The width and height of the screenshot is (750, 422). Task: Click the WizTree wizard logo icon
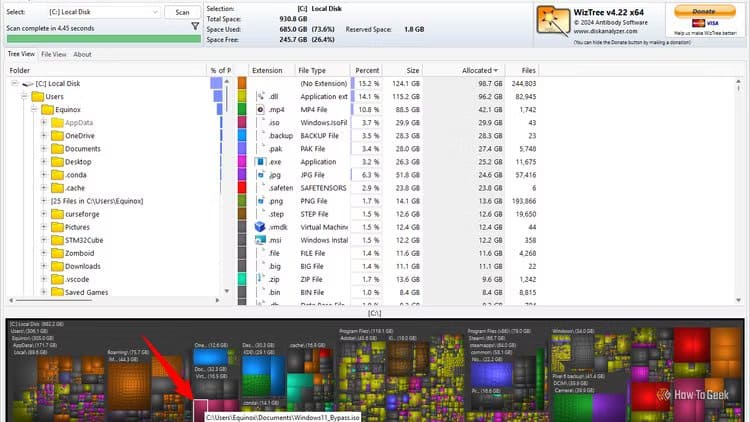pos(553,21)
